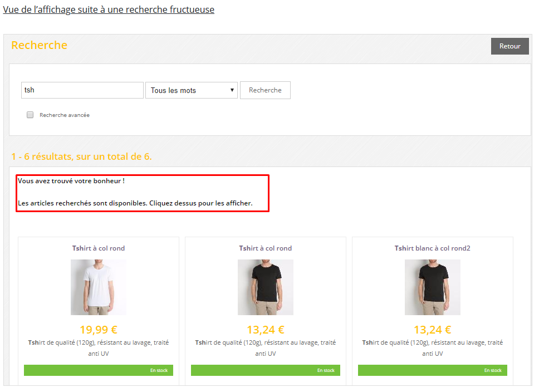Click the 13,24 € price of Tshirt à col rond
Image resolution: width=539 pixels, height=392 pixels.
click(x=266, y=330)
